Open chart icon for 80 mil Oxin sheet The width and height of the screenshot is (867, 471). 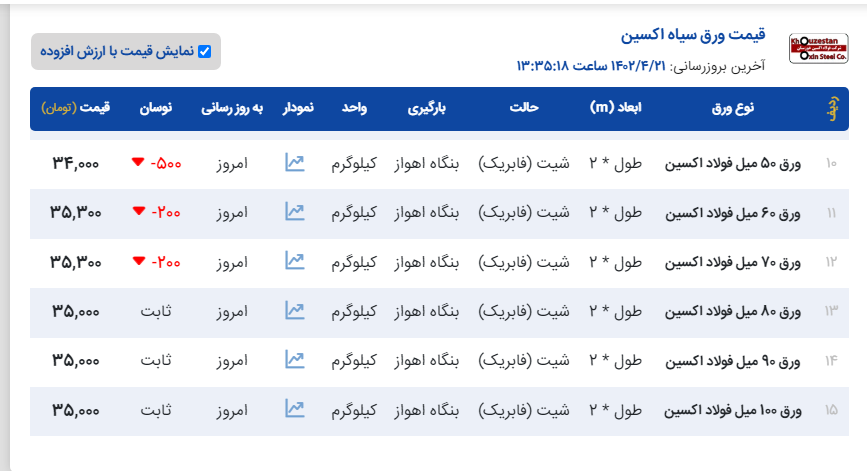(x=294, y=310)
